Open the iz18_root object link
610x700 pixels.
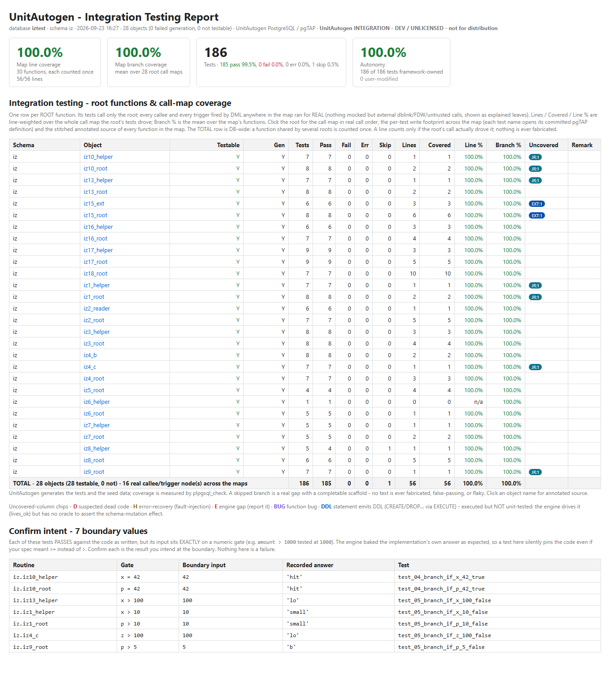(96, 274)
